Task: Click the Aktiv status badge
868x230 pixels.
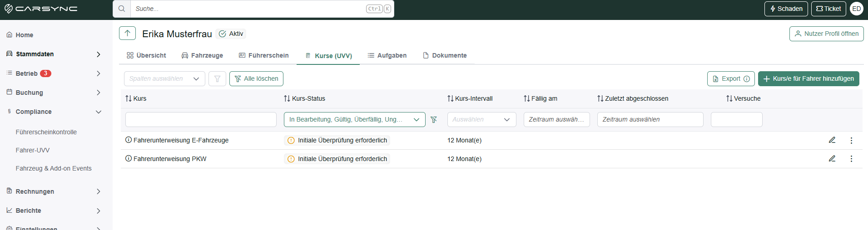Action: point(231,34)
